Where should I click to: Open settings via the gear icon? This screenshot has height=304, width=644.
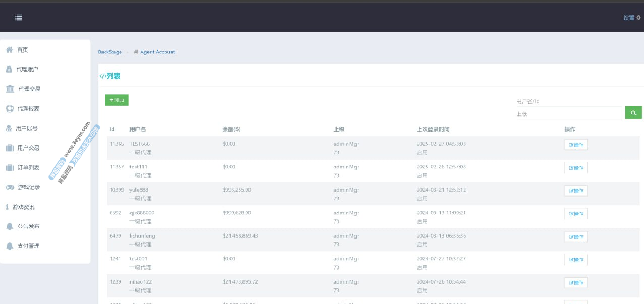tap(638, 18)
